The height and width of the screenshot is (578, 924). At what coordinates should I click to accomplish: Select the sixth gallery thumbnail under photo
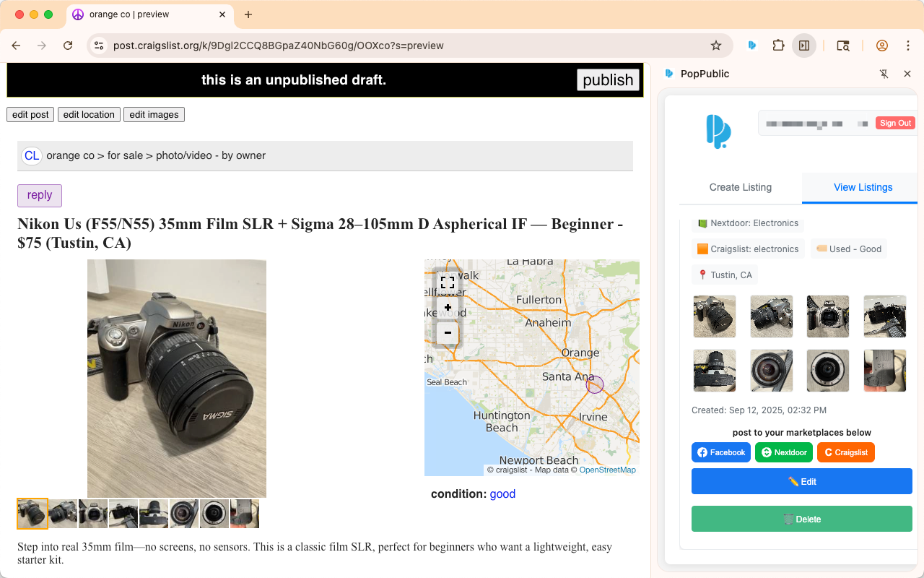click(184, 514)
